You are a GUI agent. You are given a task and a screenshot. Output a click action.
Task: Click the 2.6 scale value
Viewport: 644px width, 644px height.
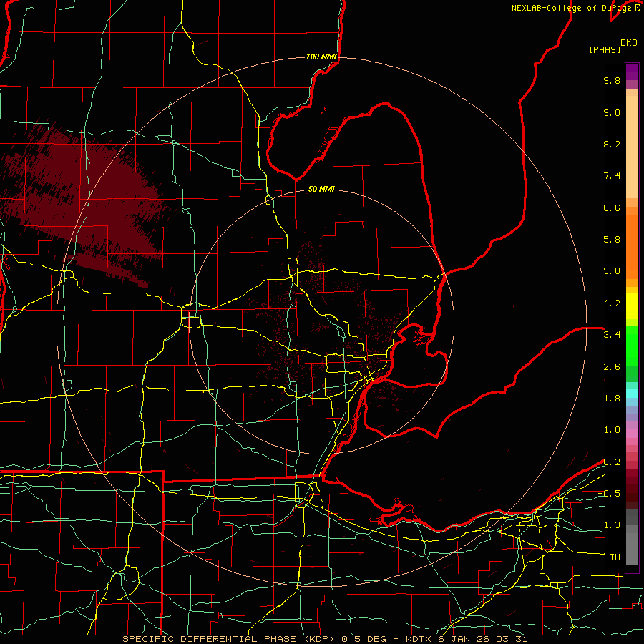click(x=612, y=367)
